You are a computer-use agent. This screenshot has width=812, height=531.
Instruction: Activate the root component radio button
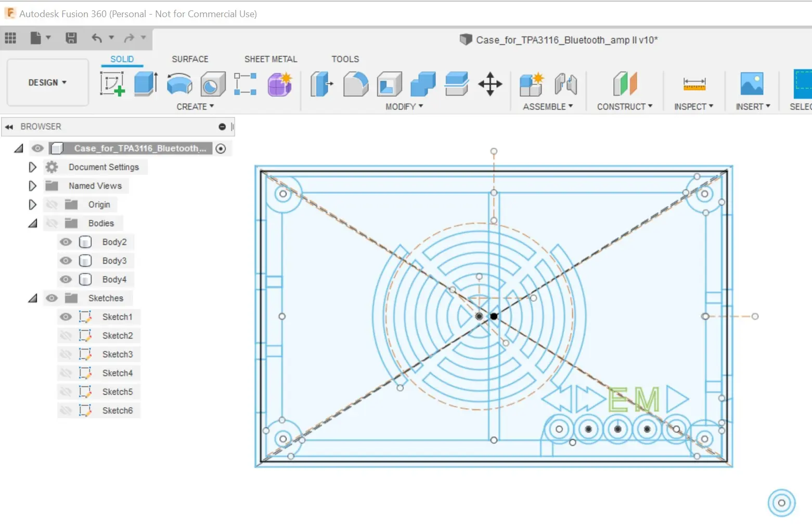(x=221, y=148)
